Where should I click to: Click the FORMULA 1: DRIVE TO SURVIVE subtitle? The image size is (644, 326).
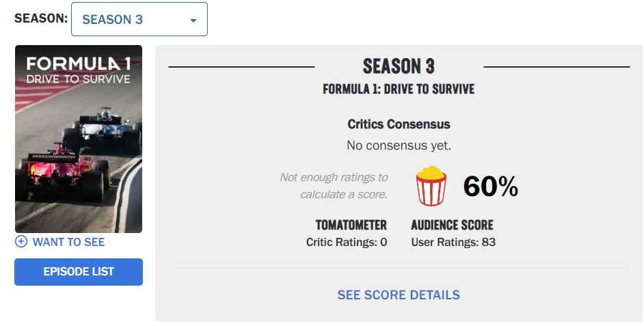399,90
